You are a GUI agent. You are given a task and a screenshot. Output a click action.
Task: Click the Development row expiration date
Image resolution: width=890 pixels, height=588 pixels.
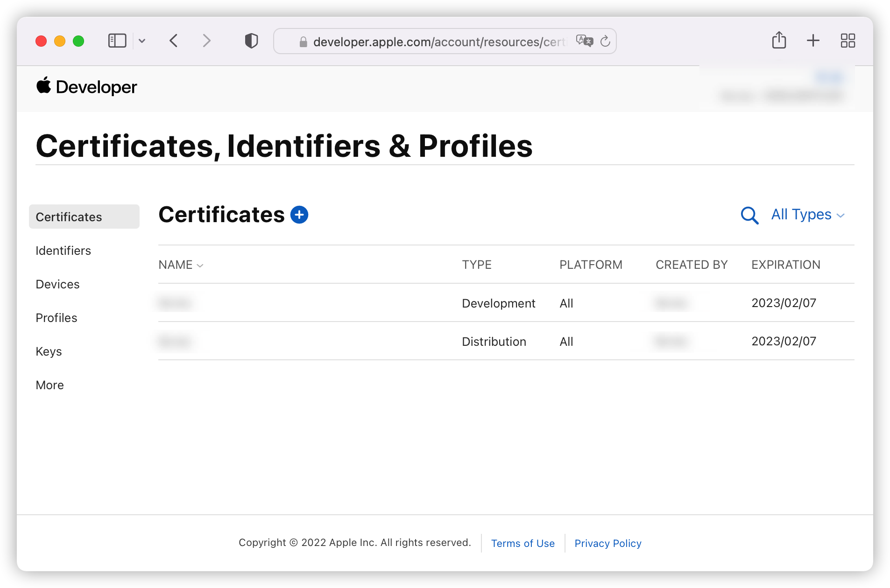pos(784,303)
